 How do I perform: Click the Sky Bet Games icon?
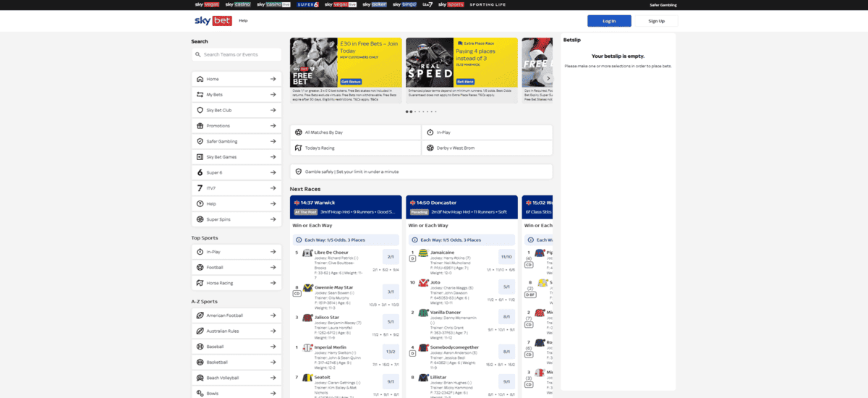(200, 157)
